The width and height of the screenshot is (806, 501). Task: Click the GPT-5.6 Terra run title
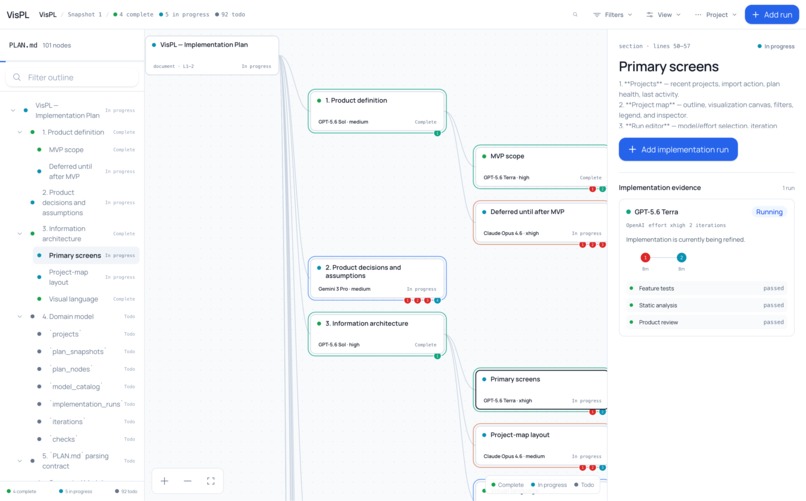point(656,212)
